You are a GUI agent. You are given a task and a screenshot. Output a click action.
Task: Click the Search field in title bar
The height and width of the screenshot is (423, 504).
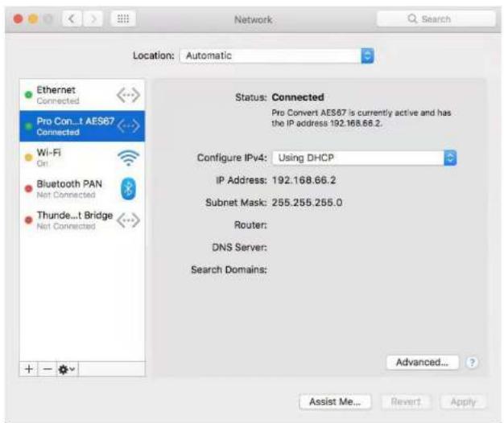coord(436,19)
